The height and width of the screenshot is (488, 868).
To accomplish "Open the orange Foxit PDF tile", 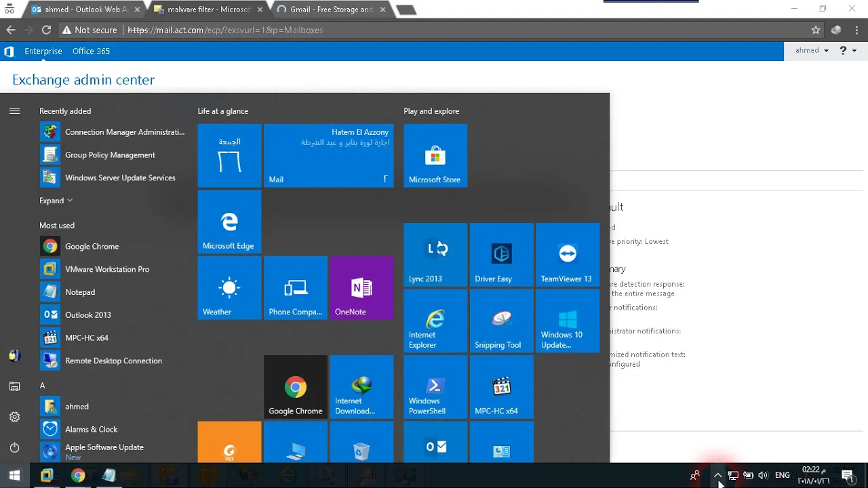I will pyautogui.click(x=229, y=442).
